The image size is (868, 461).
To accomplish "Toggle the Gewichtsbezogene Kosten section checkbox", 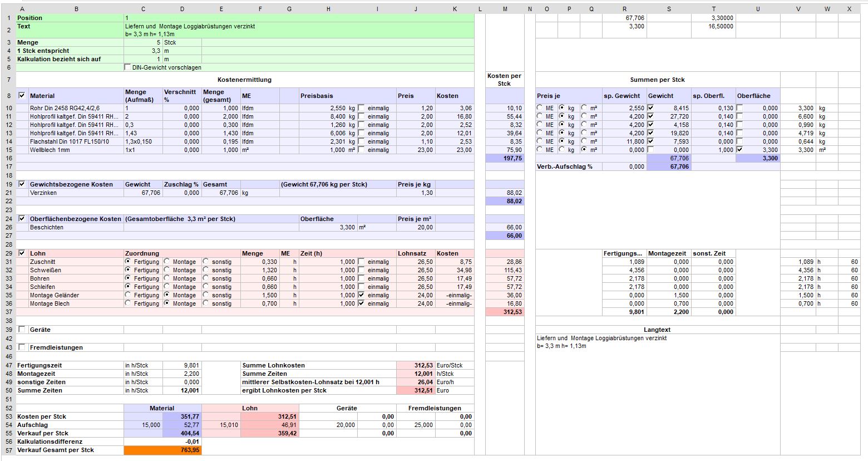I will (22, 184).
